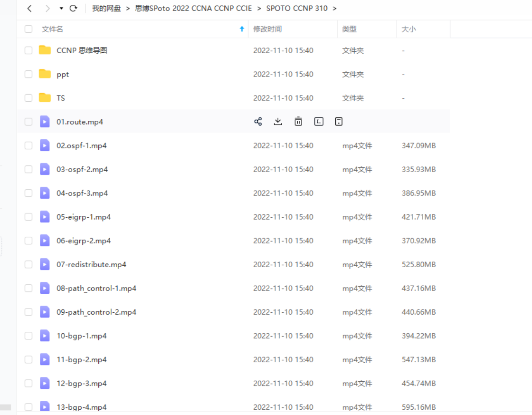Screen dimensions: 532x415
Task: Go back to previous folder
Action: click(x=29, y=9)
